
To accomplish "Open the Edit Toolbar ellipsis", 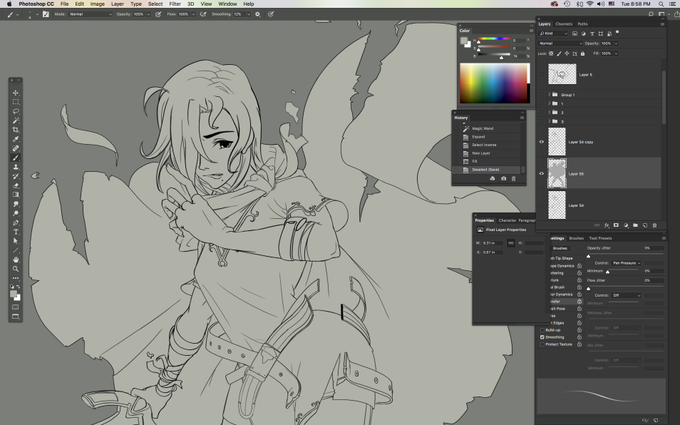I will 16,278.
